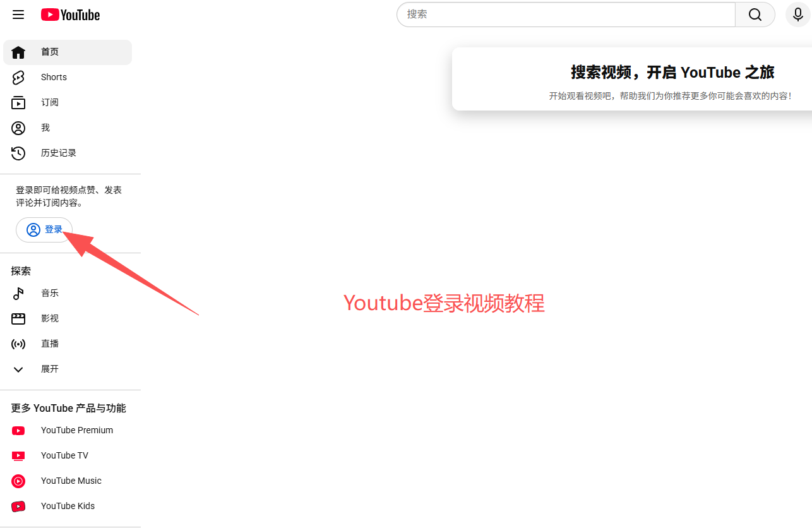812x528 pixels.
Task: Click the magnifier search button
Action: 755,15
